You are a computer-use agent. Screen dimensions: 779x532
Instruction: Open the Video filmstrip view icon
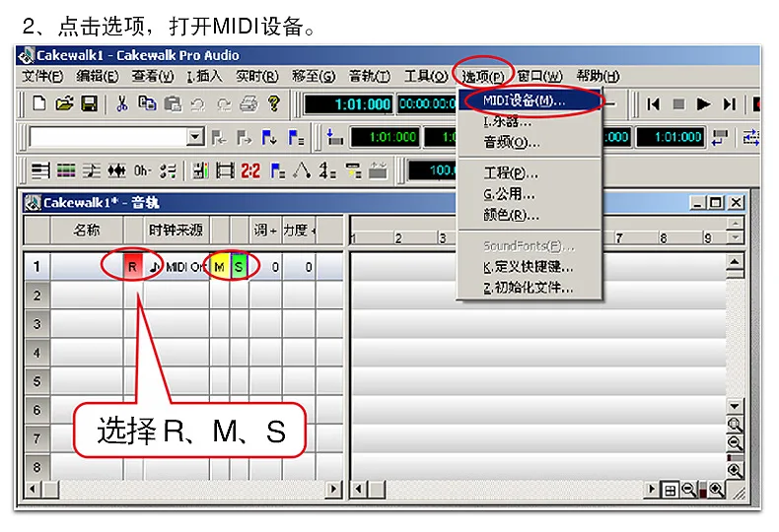coord(225,171)
